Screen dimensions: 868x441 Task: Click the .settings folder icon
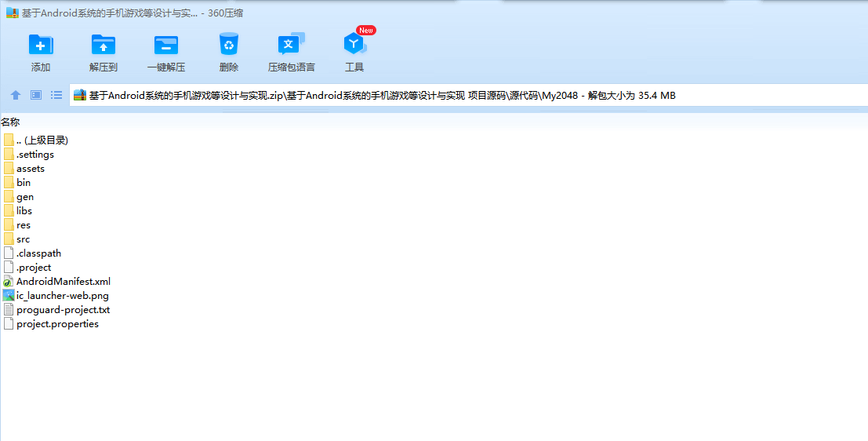click(x=9, y=154)
